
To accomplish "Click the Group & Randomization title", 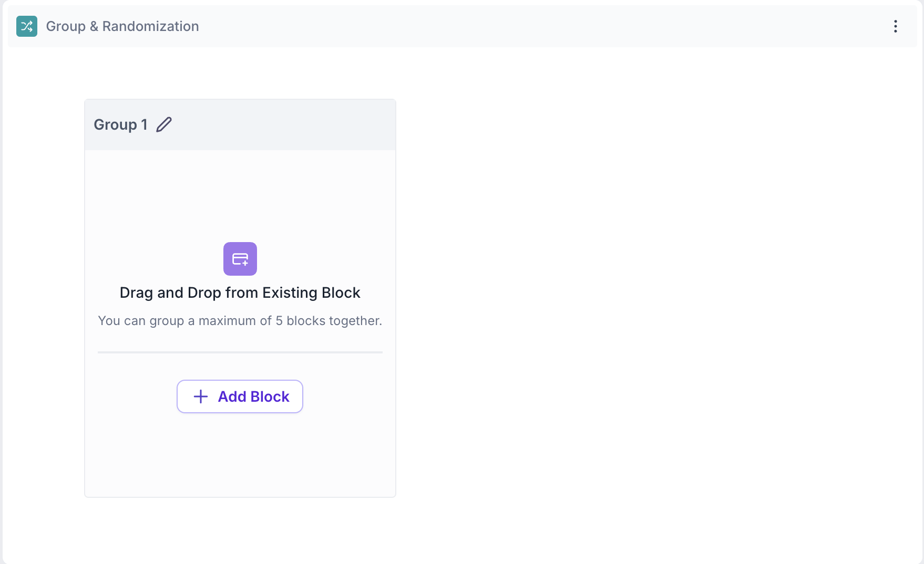I will point(122,26).
